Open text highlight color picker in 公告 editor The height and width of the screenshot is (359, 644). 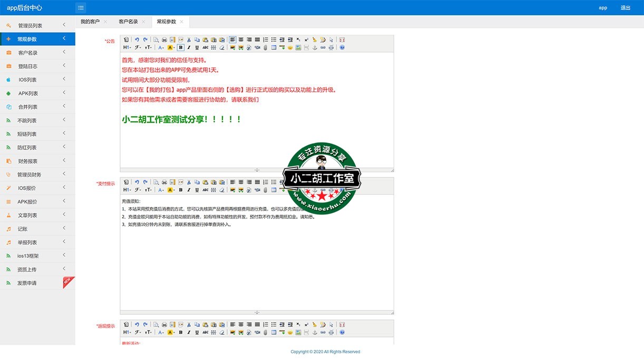point(171,47)
